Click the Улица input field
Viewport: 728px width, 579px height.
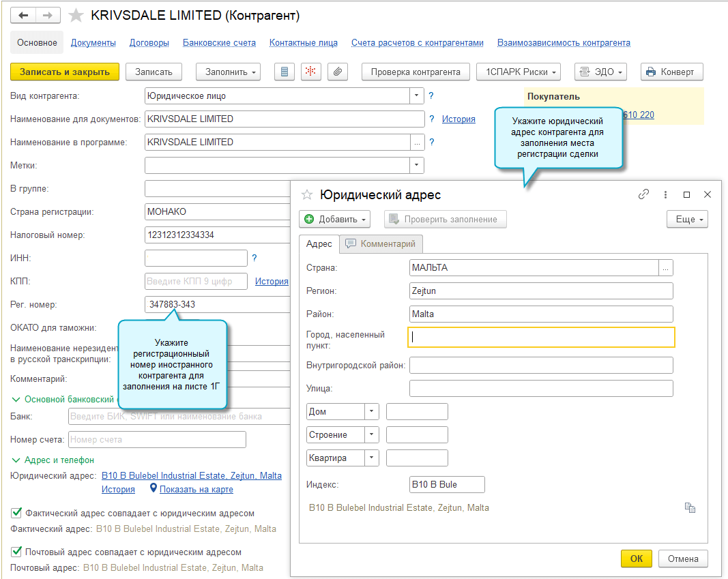pos(540,389)
